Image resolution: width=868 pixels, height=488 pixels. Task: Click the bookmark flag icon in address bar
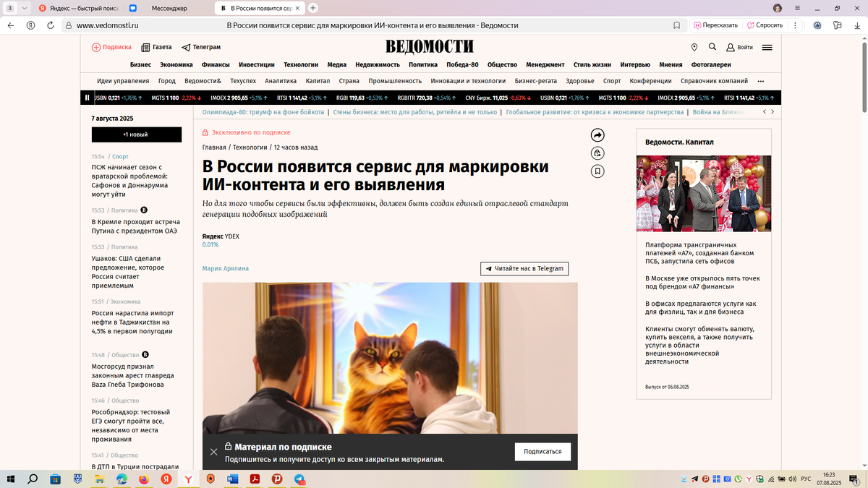[x=676, y=25]
